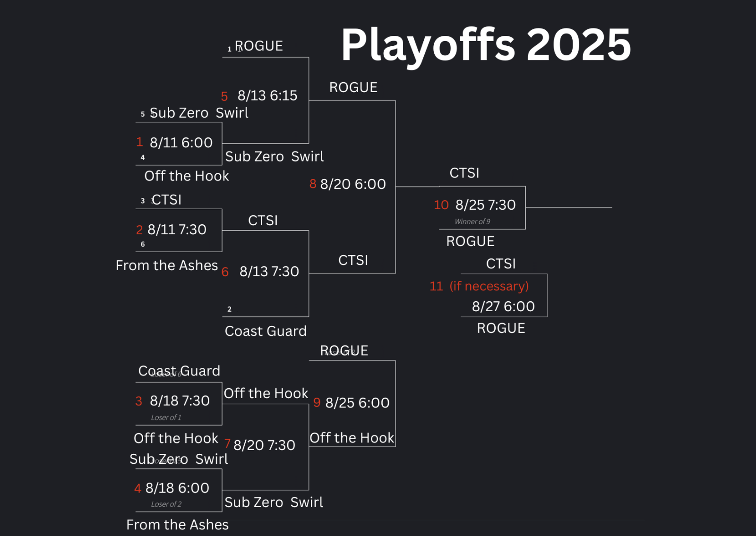Click the Playoffs 2025 title
Viewport: 756px width, 536px height.
[x=486, y=45]
